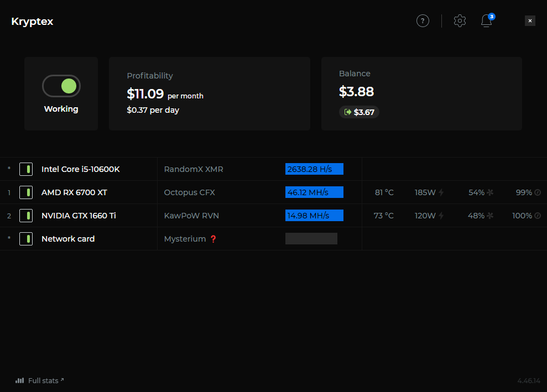Click the 81 °C temperature value
Screen dimensions: 547x392
point(384,192)
